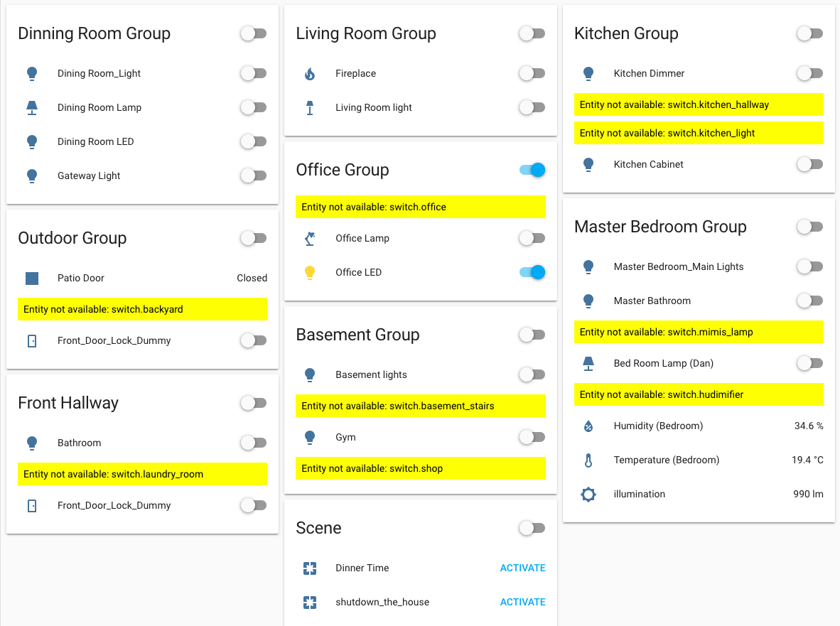Viewport: 840px width, 626px height.
Task: Click the bulb icon next to Kitchen Dimmer
Action: point(588,73)
